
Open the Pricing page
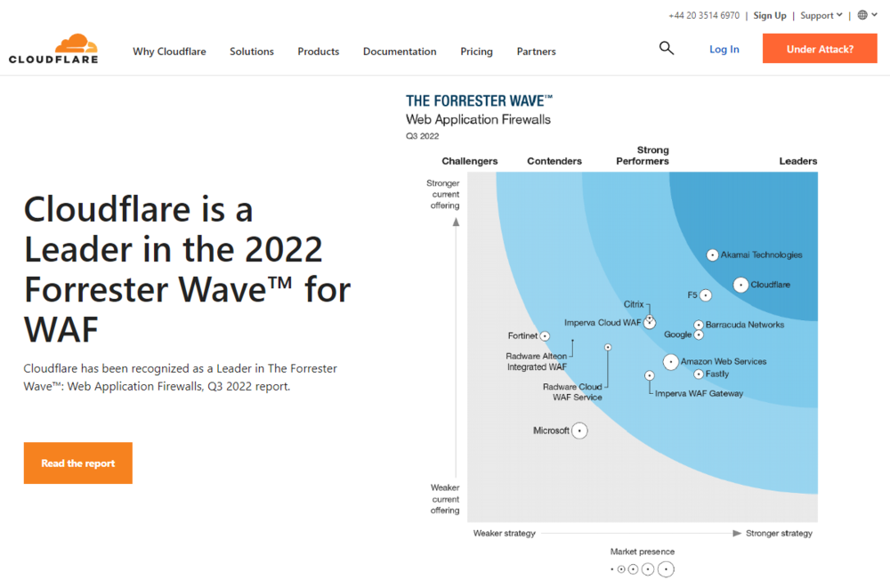pos(476,51)
